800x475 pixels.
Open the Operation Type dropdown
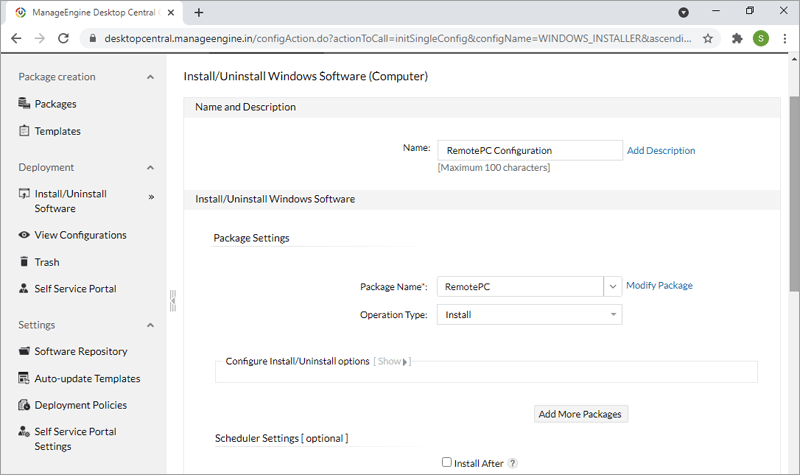[x=612, y=315]
